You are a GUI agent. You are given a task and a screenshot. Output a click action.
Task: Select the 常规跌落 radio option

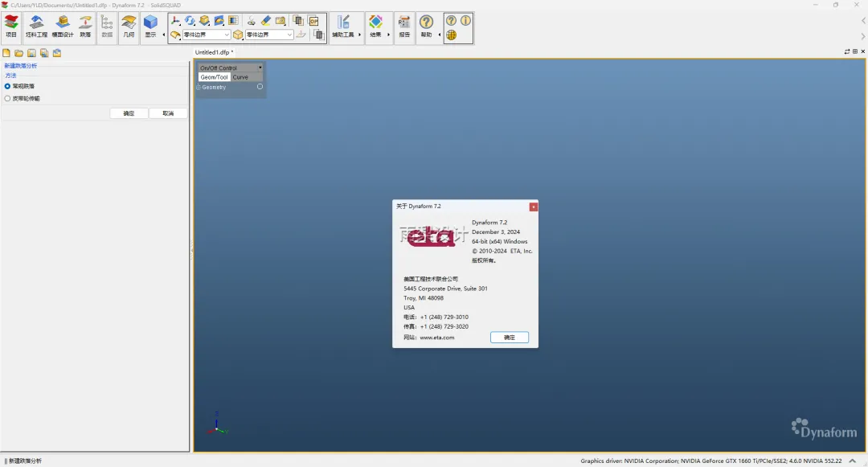[x=7, y=86]
